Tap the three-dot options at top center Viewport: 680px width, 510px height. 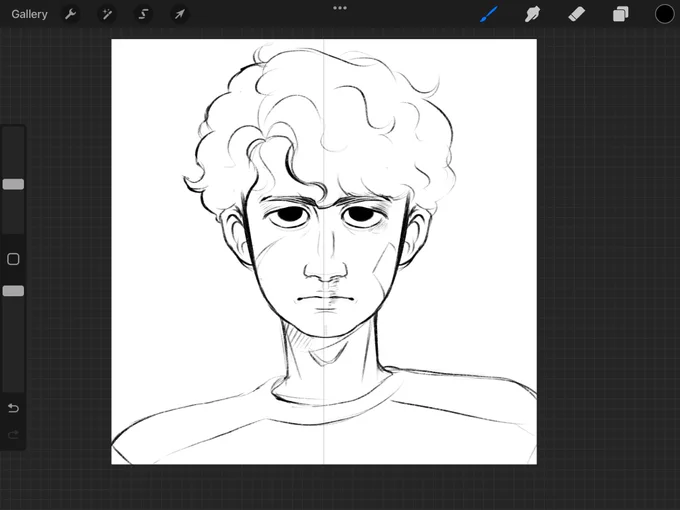coord(340,8)
